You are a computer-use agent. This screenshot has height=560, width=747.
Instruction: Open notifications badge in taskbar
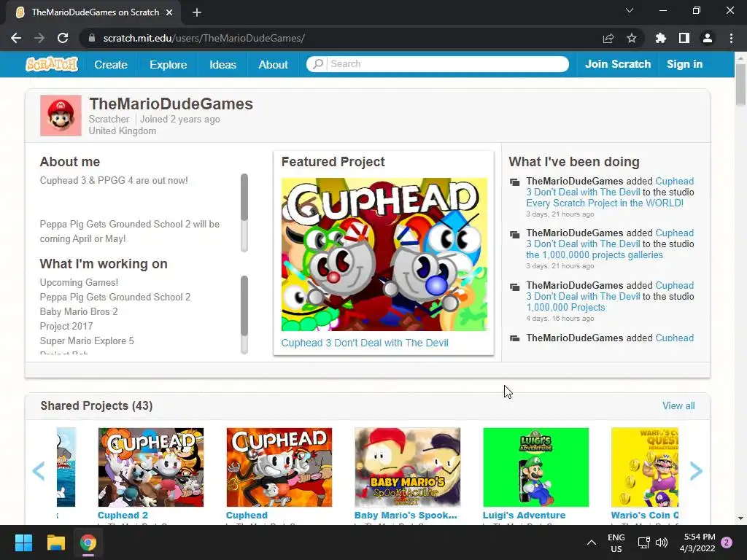(x=727, y=542)
